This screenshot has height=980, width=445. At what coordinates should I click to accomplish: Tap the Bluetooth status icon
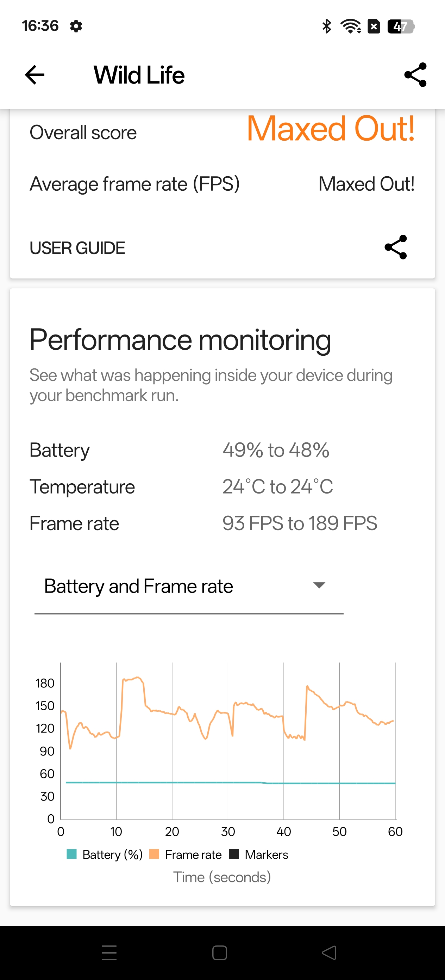pyautogui.click(x=326, y=26)
